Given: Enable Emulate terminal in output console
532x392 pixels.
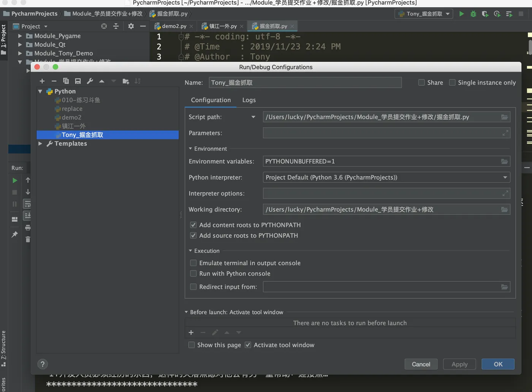Looking at the screenshot, I should (193, 263).
